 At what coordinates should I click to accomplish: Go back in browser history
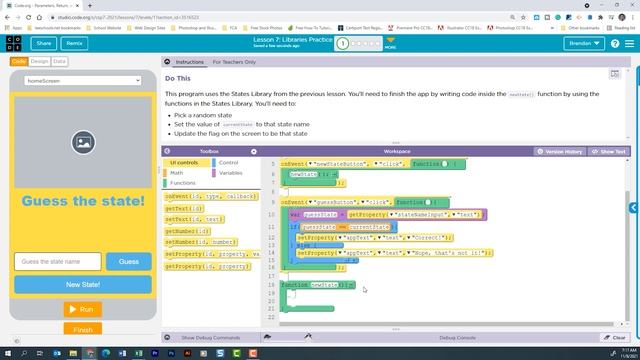(7, 18)
